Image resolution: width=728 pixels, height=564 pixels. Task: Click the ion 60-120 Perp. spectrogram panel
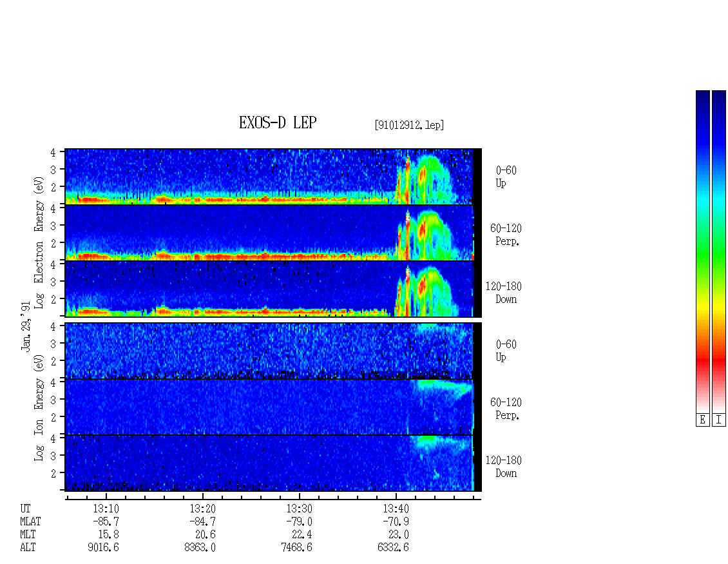(x=273, y=407)
